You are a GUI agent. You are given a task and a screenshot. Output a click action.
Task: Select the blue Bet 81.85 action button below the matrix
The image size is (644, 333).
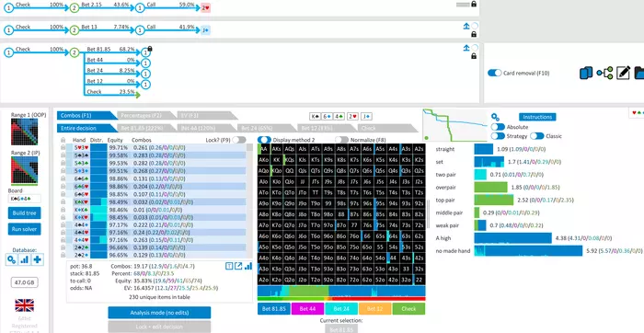(274, 309)
